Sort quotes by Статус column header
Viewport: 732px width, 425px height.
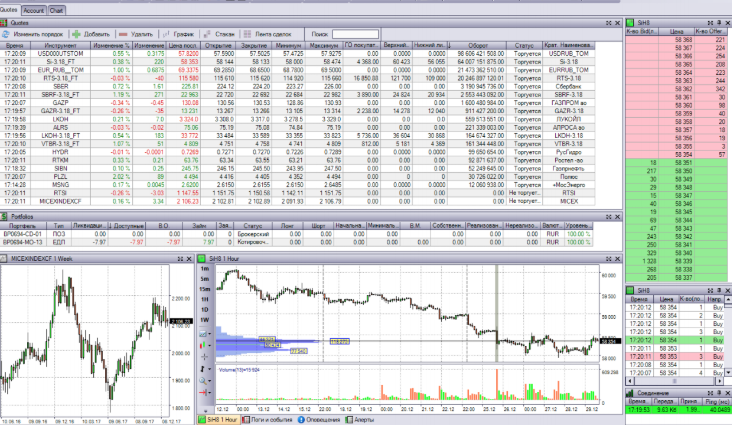coord(524,45)
